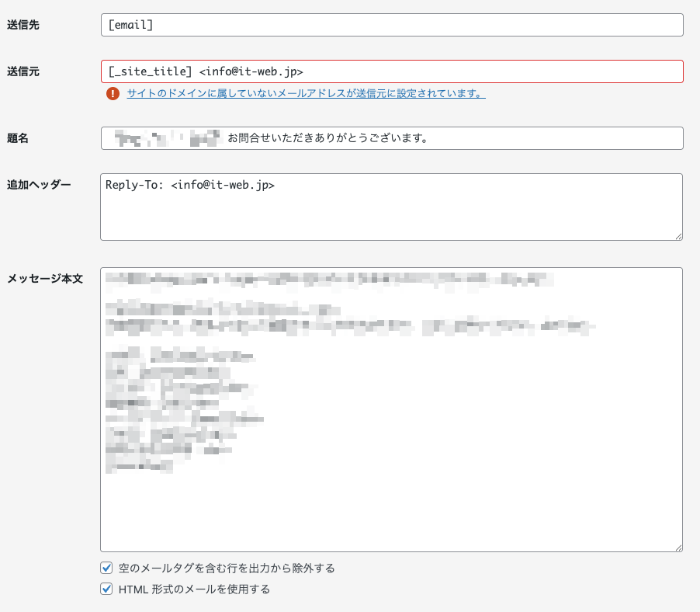
Task: Click the 送信元 label
Action: 23,71
